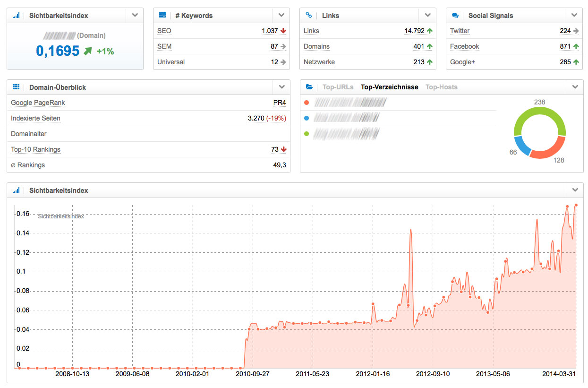
Task: Click the green up arrow next to 0,1695
Action: pos(87,51)
